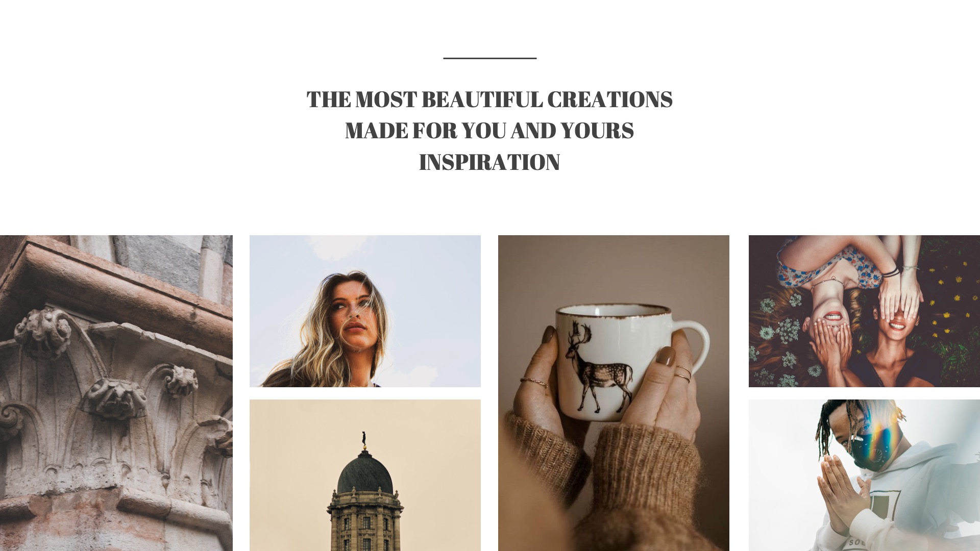
Task: Select the word INSPIRATION in the heading
Action: pos(489,162)
